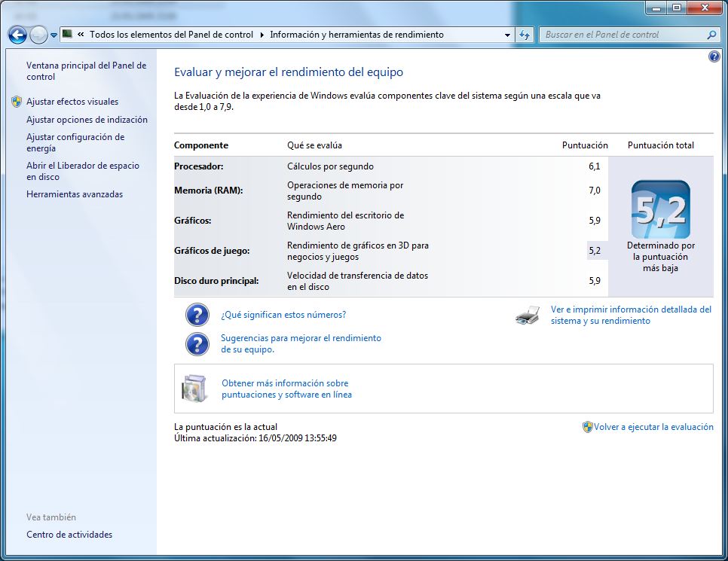The height and width of the screenshot is (561, 728).
Task: Click 'Volver a ejecutar la evaluación' link
Action: tap(653, 427)
